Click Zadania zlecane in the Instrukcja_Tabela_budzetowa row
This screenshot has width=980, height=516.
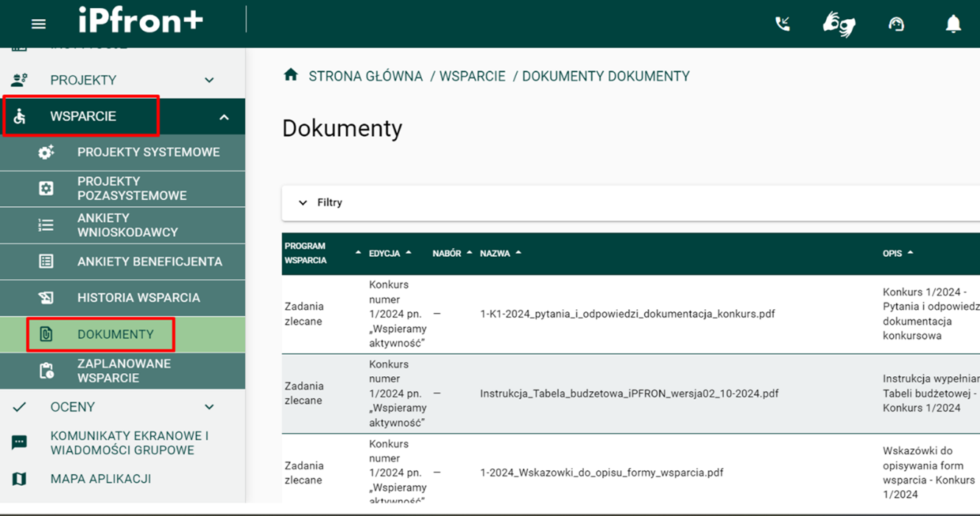(304, 393)
